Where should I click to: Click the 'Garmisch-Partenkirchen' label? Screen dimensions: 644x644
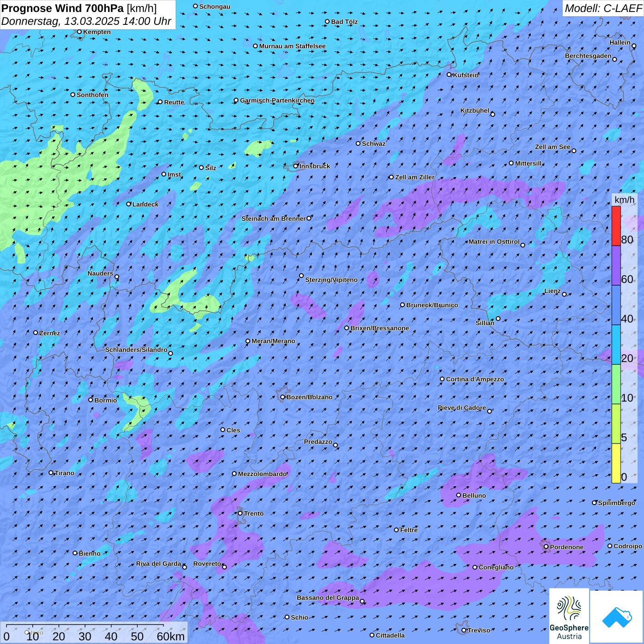pyautogui.click(x=277, y=100)
